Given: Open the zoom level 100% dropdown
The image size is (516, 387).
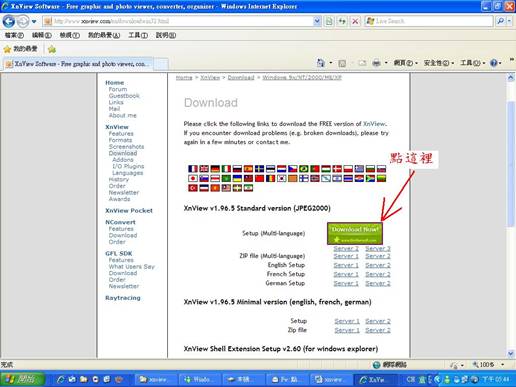Looking at the screenshot, I should click(x=502, y=365).
